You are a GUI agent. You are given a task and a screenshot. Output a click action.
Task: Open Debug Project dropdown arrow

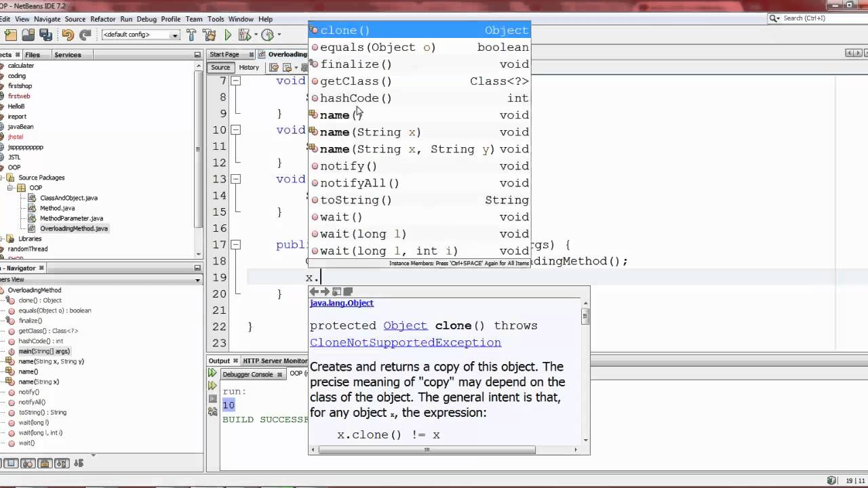(x=254, y=35)
